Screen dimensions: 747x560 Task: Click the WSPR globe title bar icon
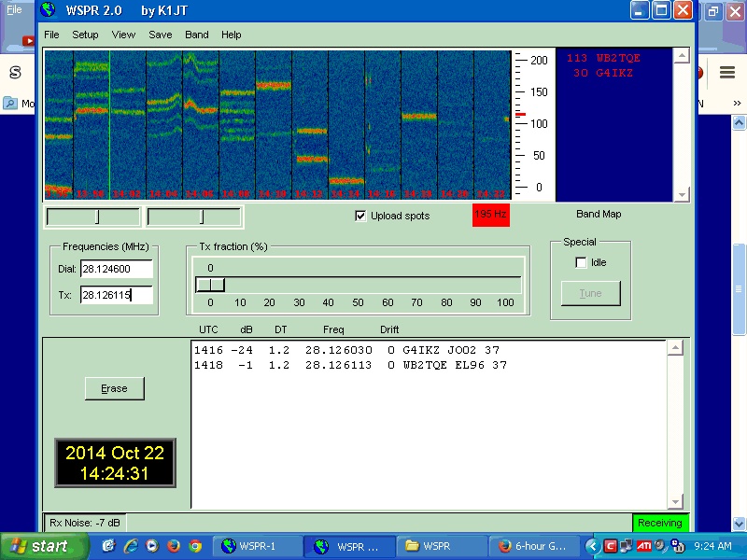tap(49, 9)
